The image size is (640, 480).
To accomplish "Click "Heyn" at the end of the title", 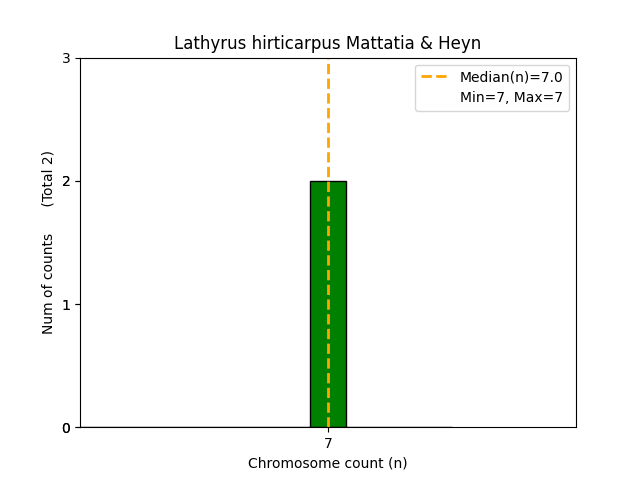I will pyautogui.click(x=463, y=43).
